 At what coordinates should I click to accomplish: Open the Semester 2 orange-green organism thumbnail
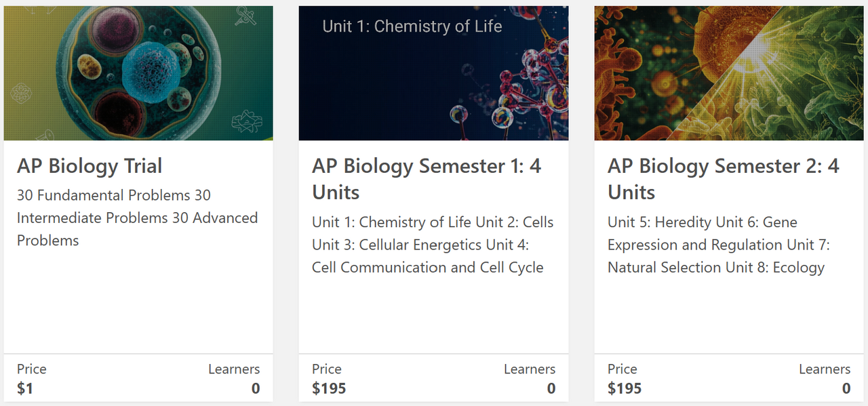click(729, 73)
